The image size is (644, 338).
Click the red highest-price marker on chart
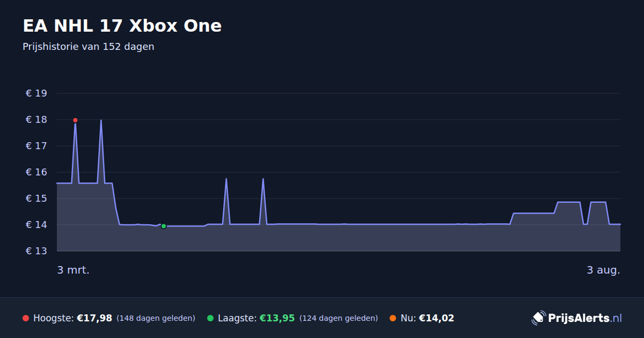(x=75, y=120)
